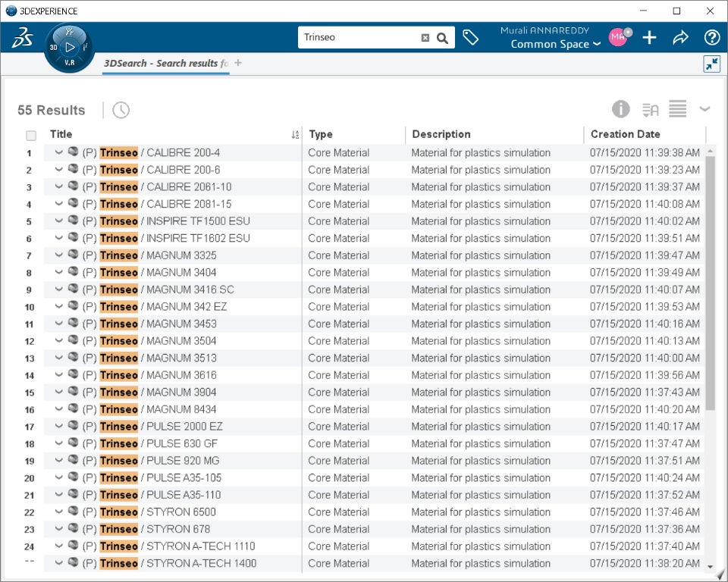Click the Murali ANNAREDDY user name

(x=544, y=30)
